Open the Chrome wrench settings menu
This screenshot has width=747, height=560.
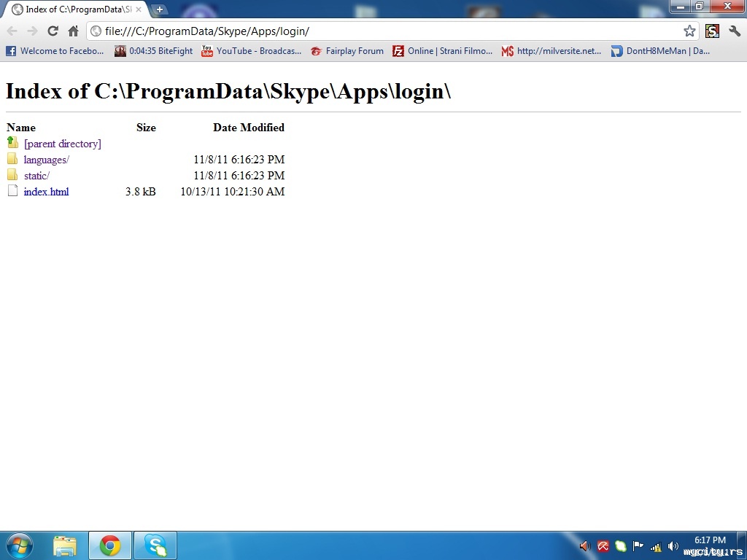[735, 31]
